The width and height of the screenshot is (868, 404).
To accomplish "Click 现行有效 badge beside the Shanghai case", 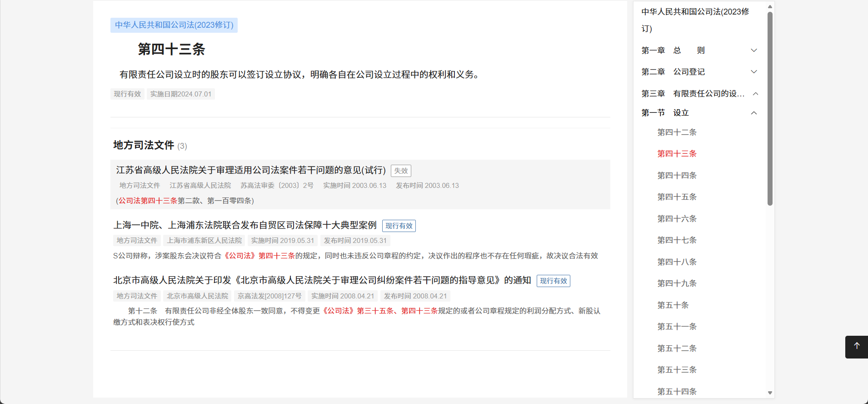I will [399, 226].
